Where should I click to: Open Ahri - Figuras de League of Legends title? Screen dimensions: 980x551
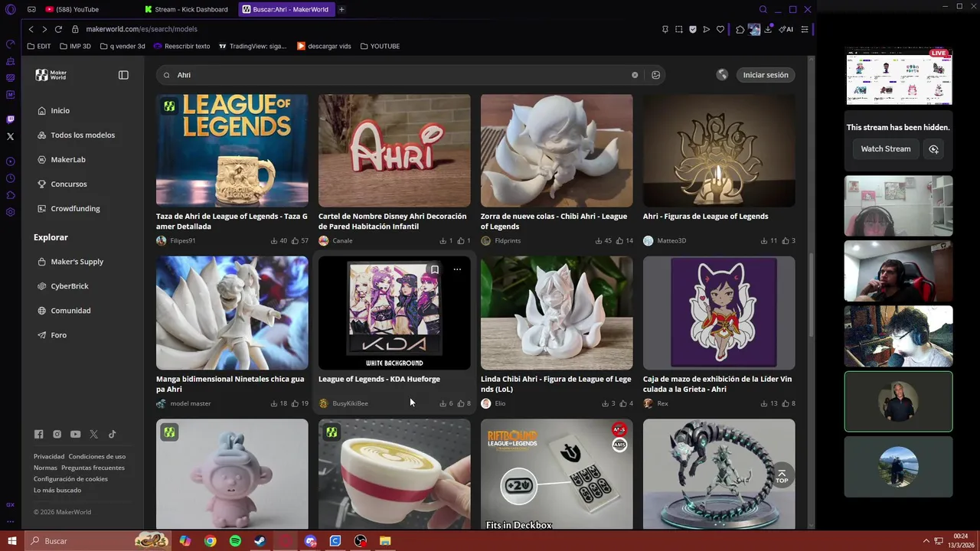705,217
